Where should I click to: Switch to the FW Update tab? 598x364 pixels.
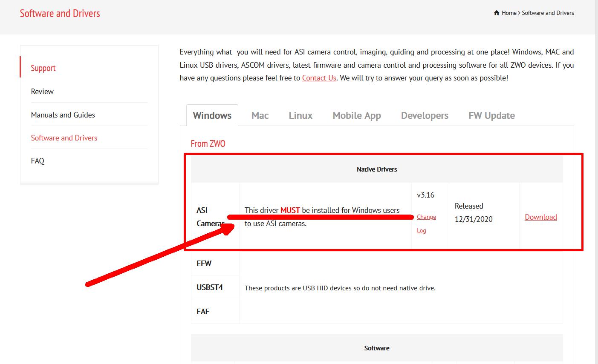(x=491, y=115)
